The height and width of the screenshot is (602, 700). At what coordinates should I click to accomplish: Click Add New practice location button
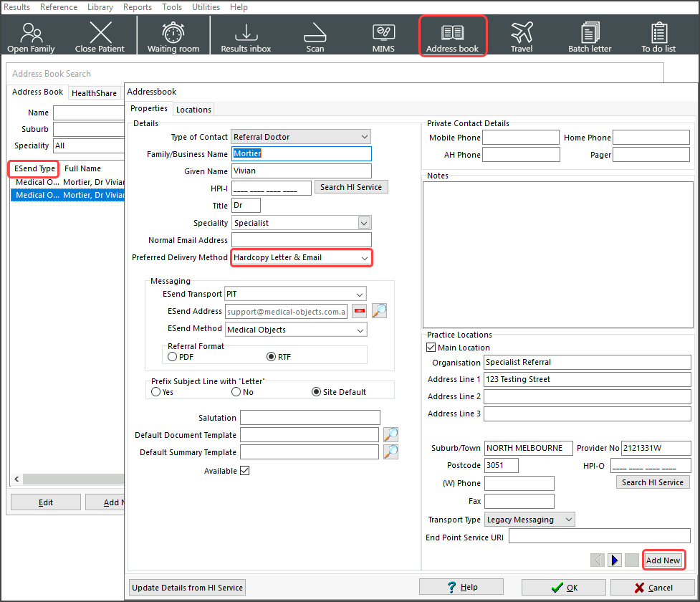[663, 560]
